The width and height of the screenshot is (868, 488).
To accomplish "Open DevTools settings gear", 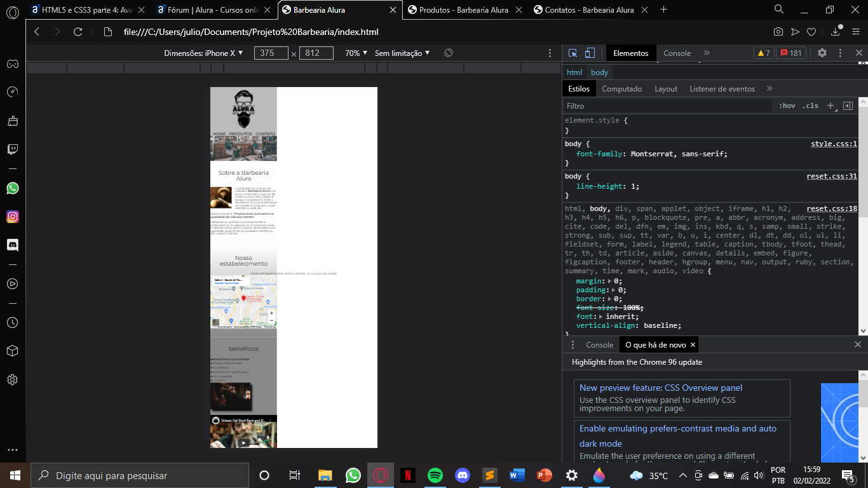I will tap(822, 53).
